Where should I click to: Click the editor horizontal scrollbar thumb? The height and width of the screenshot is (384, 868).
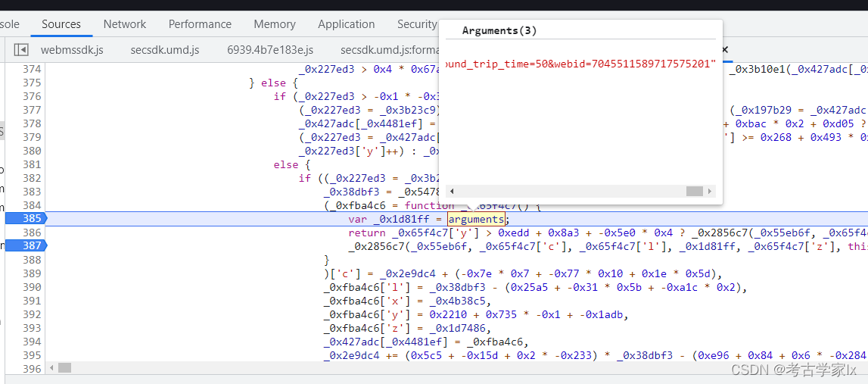pos(65,368)
